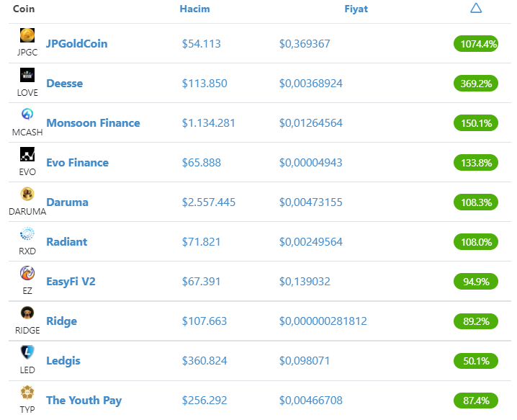Viewport: 517px width, 420px height.
Task: Click the 108.0% change badge
Action: tap(476, 242)
